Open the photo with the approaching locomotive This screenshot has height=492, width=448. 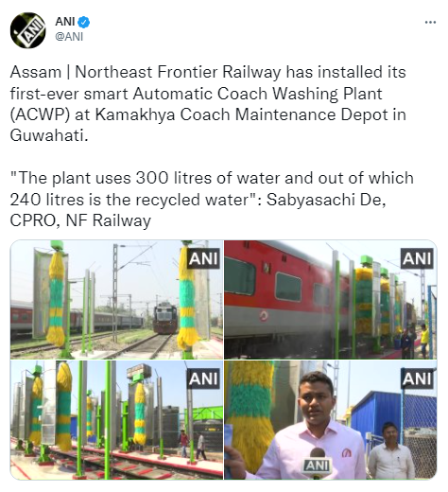116,299
